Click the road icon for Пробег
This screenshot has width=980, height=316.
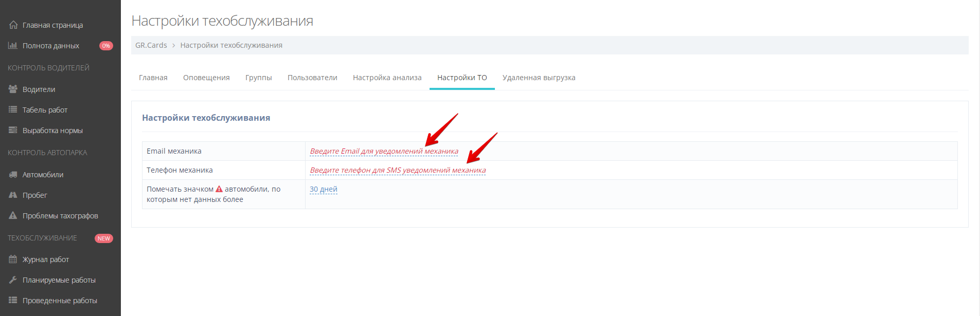[13, 195]
